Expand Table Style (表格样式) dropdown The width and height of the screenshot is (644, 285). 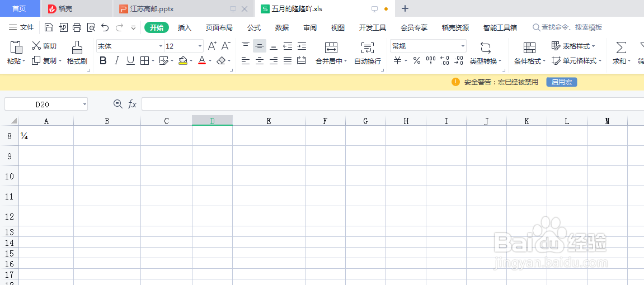(x=594, y=46)
